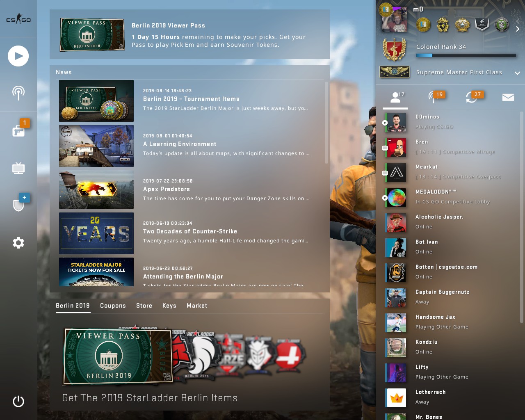Select friend name 'Lifty'

tap(422, 367)
